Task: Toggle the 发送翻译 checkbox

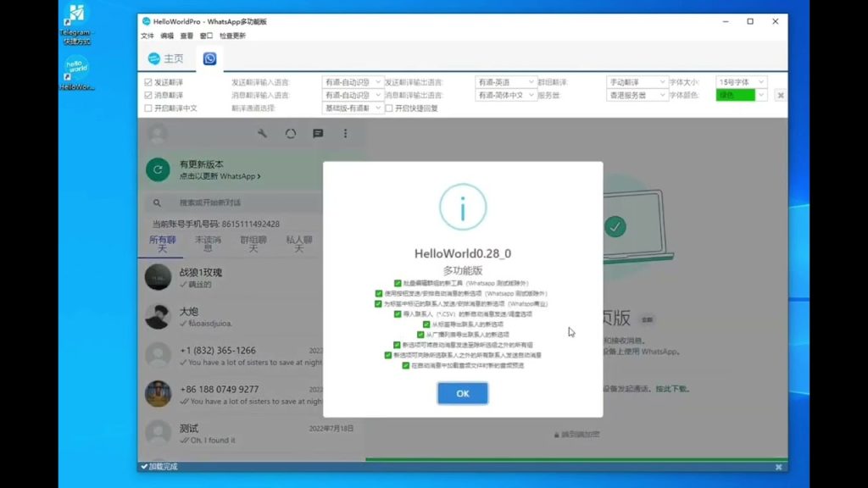Action: (x=147, y=82)
